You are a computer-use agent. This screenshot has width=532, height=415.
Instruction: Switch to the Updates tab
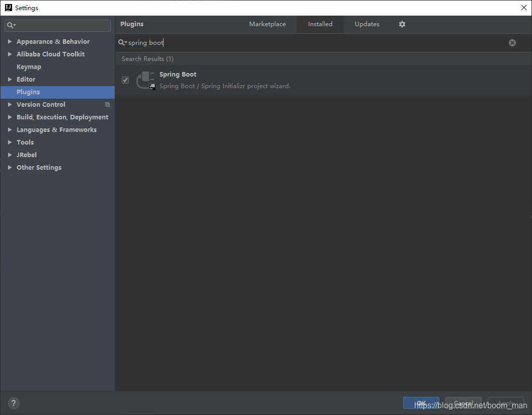click(x=367, y=24)
